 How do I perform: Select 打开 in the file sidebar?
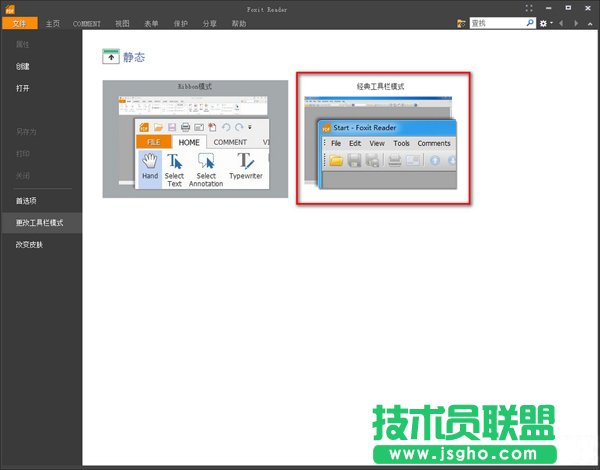click(23, 88)
